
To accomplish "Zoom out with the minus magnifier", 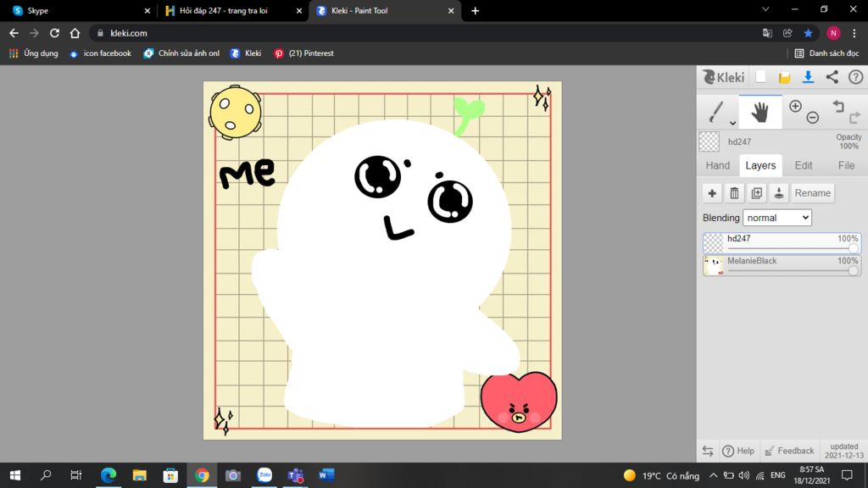I will tap(812, 117).
